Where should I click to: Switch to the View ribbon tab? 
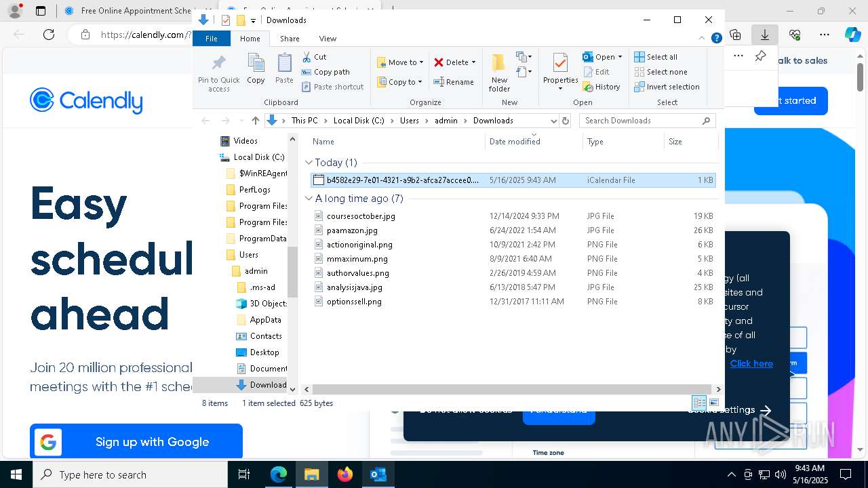coord(328,39)
